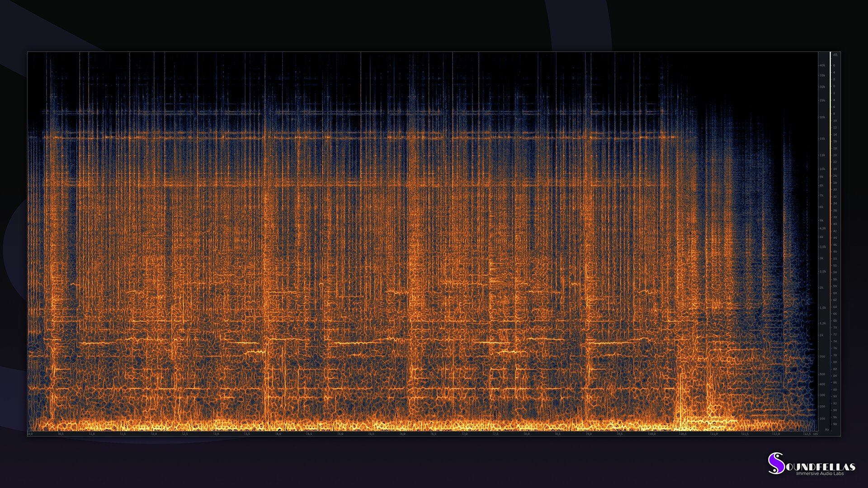This screenshot has width=868, height=488.
Task: Click the 1,0 second time ruler mark
Action: click(92, 434)
